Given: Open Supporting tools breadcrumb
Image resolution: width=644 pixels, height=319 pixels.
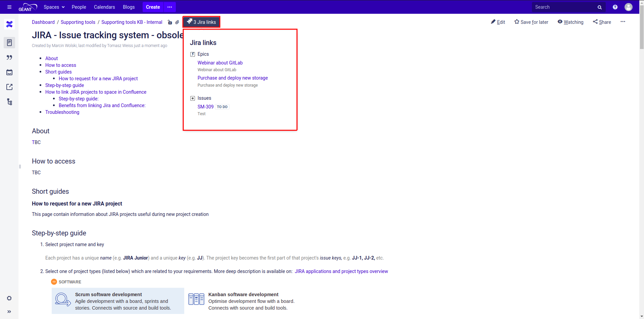Looking at the screenshot, I should point(78,22).
